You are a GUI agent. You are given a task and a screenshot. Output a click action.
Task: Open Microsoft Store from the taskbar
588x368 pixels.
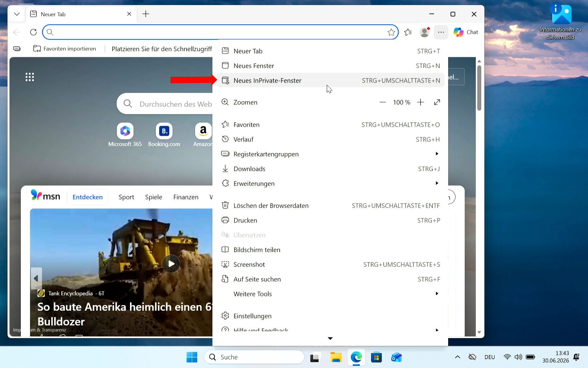click(376, 357)
